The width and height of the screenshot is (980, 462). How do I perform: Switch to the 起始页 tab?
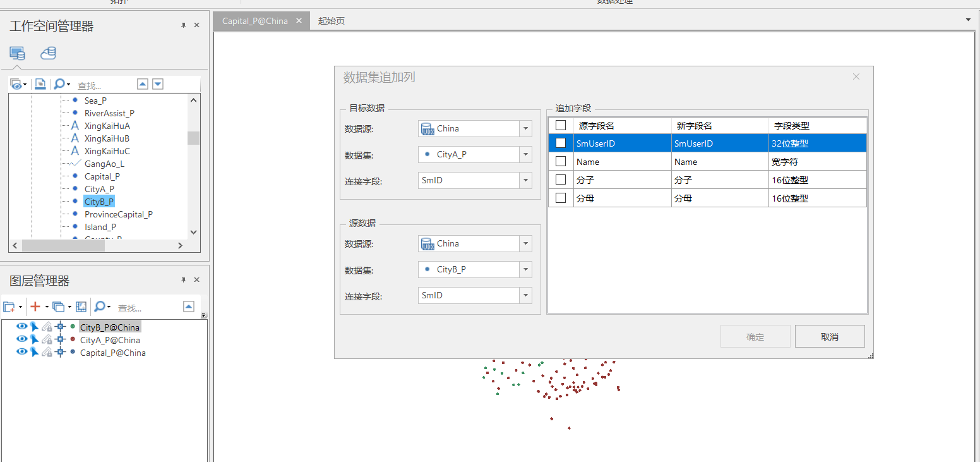(332, 21)
